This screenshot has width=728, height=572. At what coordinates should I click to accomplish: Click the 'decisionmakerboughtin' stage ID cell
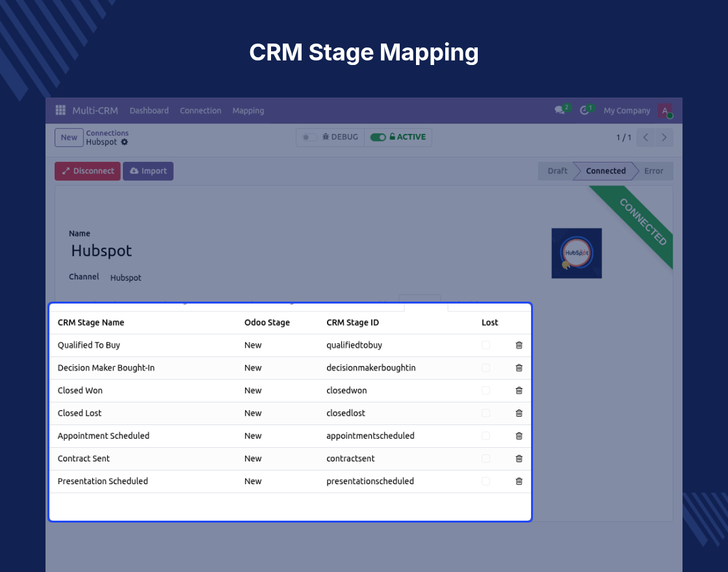371,368
